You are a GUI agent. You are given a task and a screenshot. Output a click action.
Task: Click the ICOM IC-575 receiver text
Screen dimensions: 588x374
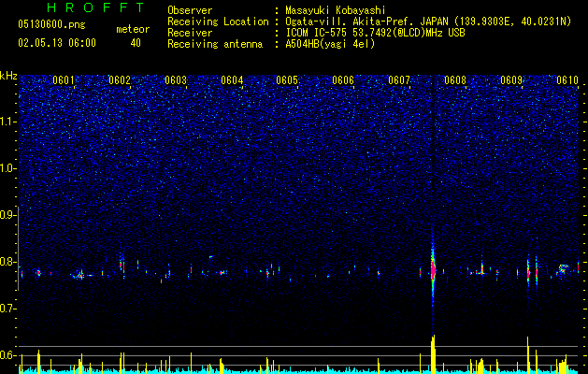point(375,33)
